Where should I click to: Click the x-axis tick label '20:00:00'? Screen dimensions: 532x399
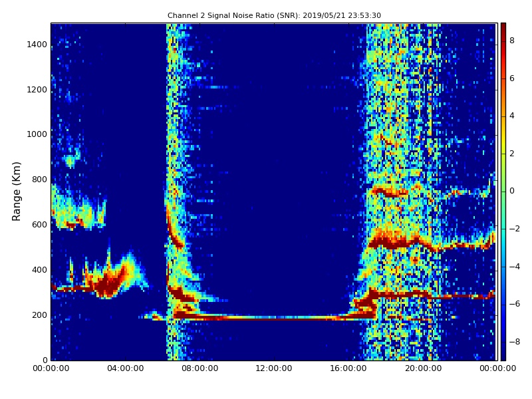[423, 368]
